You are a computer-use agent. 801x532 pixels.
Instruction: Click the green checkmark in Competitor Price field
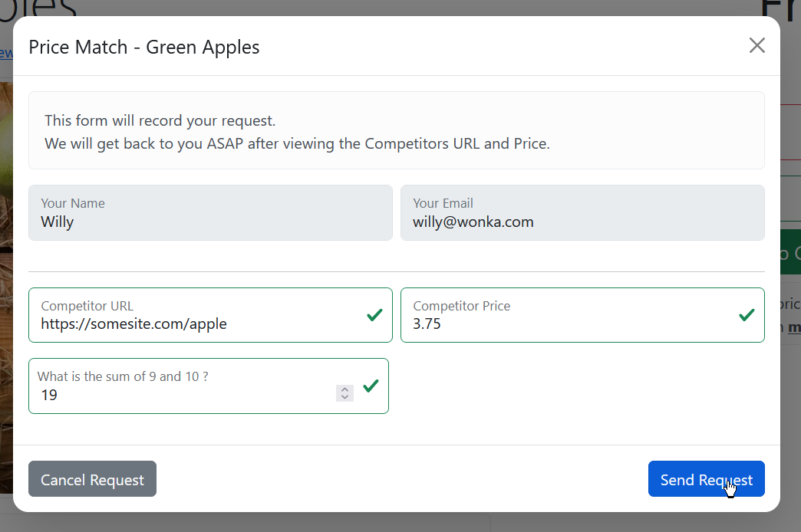(747, 315)
